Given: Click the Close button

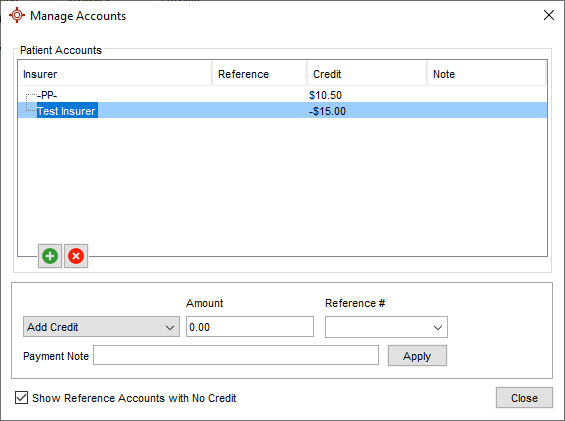Looking at the screenshot, I should coord(524,398).
